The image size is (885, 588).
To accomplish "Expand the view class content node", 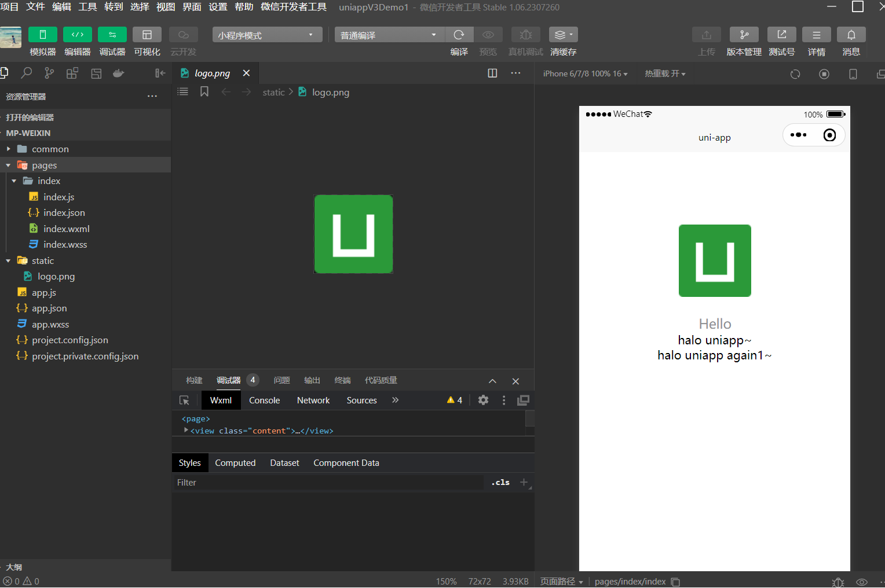I will tap(186, 430).
